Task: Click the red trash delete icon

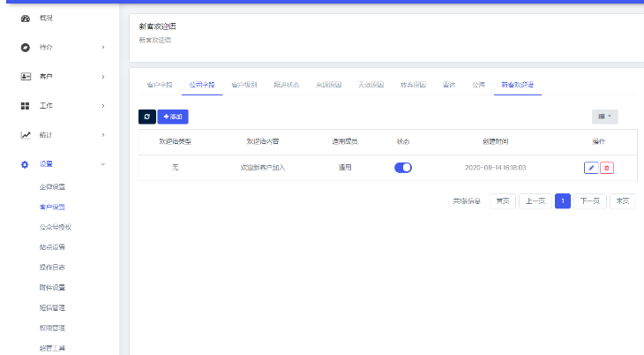Action: (607, 168)
